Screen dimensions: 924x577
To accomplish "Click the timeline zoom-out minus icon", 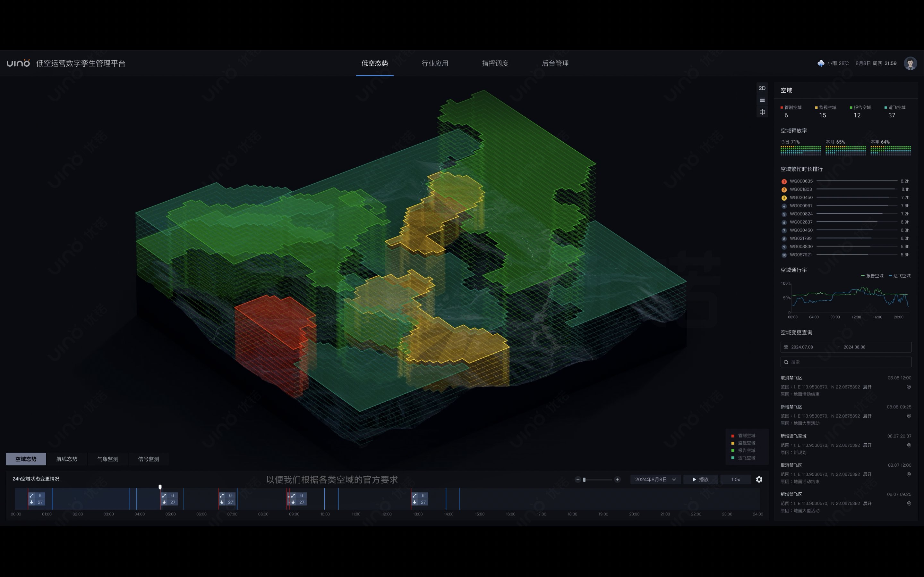I will [x=578, y=479].
